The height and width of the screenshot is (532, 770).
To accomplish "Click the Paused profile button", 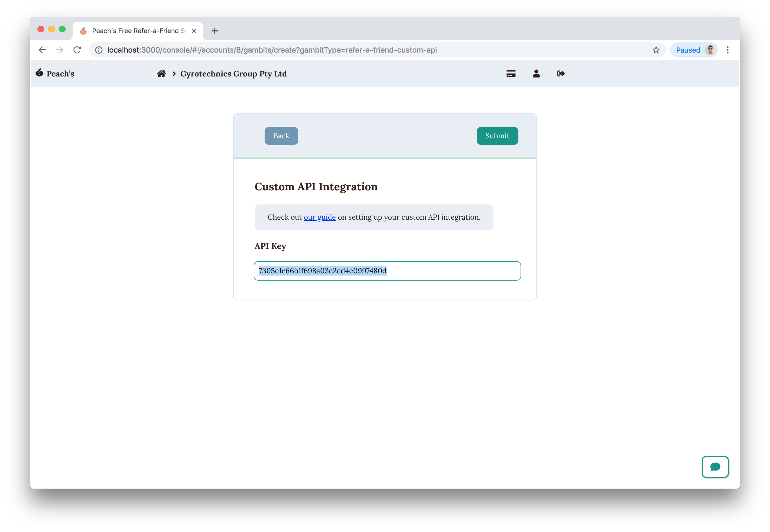I will coord(694,50).
